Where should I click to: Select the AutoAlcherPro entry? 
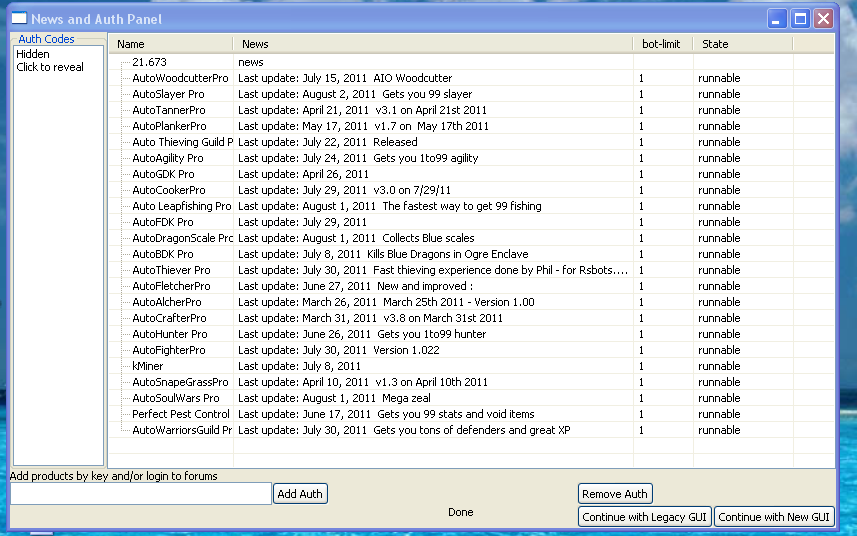coord(167,302)
